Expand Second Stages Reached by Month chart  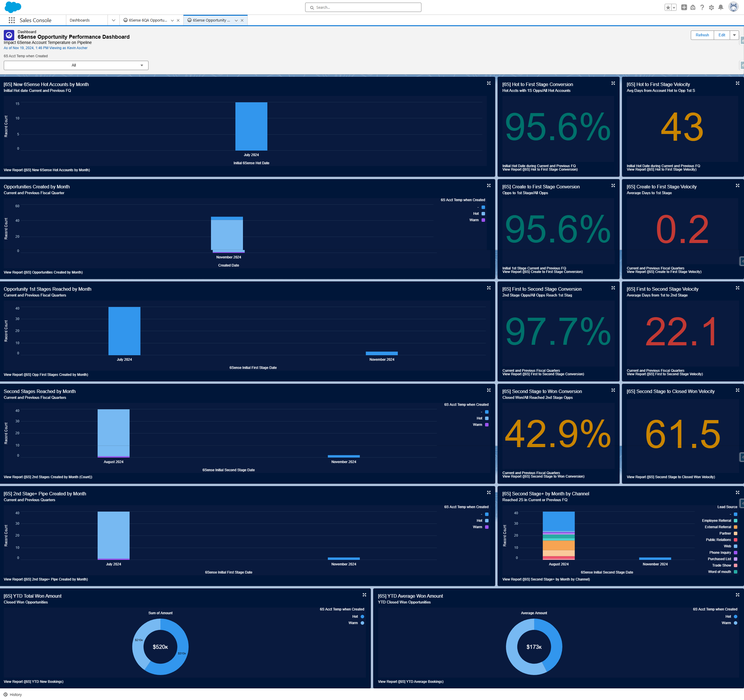coord(488,390)
